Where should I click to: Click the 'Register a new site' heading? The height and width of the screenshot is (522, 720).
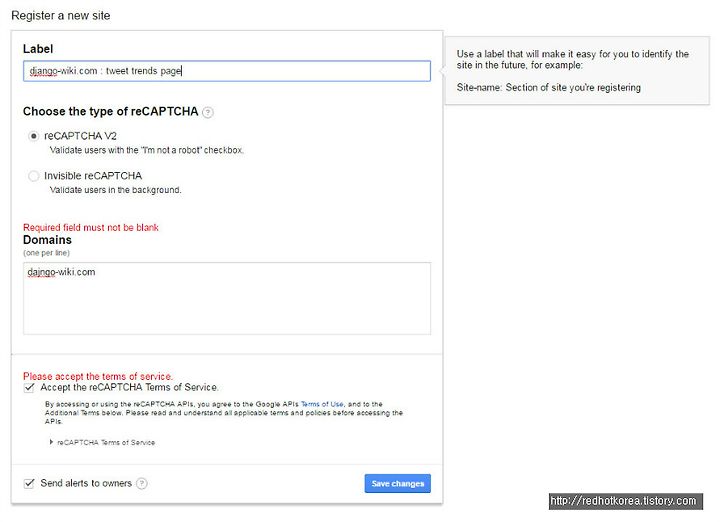coord(61,16)
